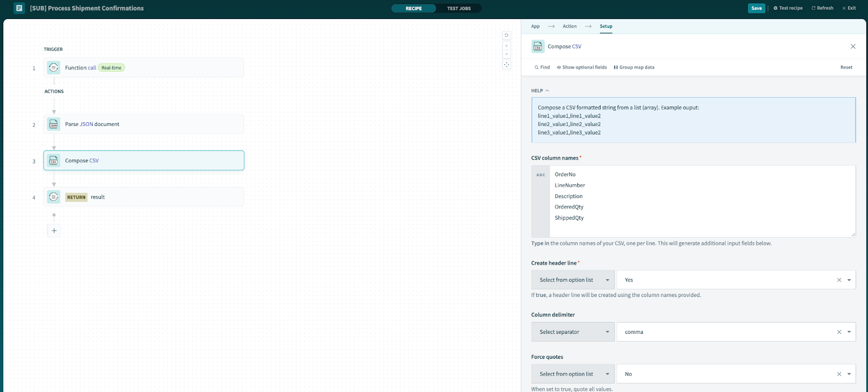Click the Real-time badge on trigger
The width and height of the screenshot is (868, 392).
tap(111, 68)
